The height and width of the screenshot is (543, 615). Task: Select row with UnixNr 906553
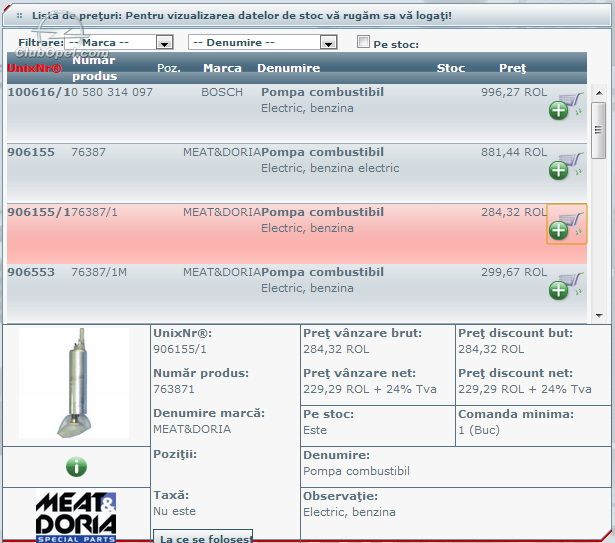(x=297, y=293)
